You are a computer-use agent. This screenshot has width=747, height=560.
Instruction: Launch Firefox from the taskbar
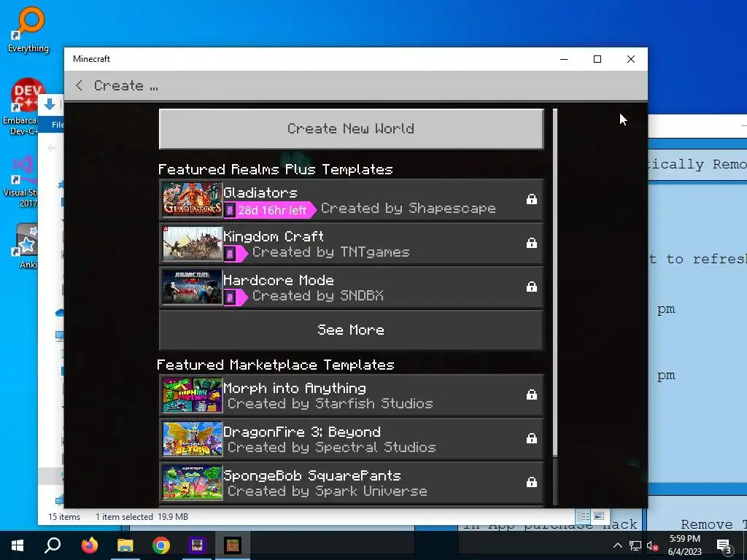tap(89, 545)
